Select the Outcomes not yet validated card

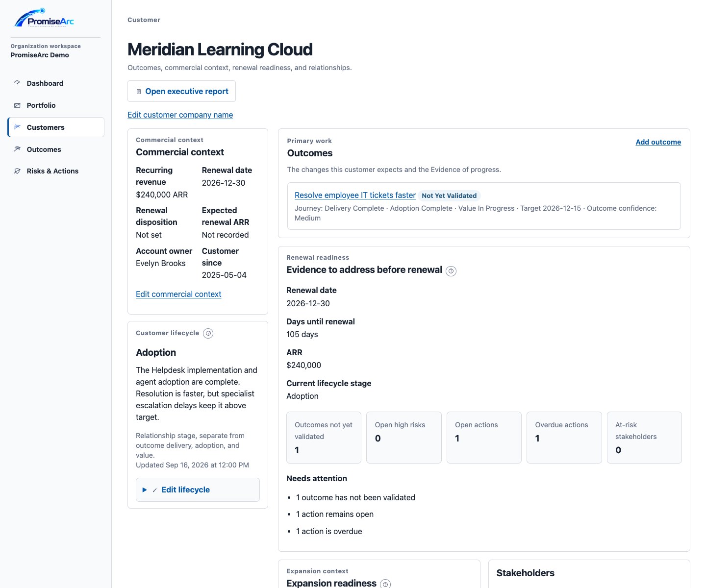tap(324, 438)
